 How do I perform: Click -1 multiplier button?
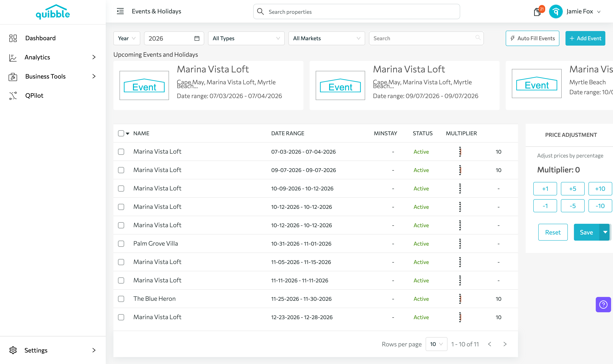point(545,206)
